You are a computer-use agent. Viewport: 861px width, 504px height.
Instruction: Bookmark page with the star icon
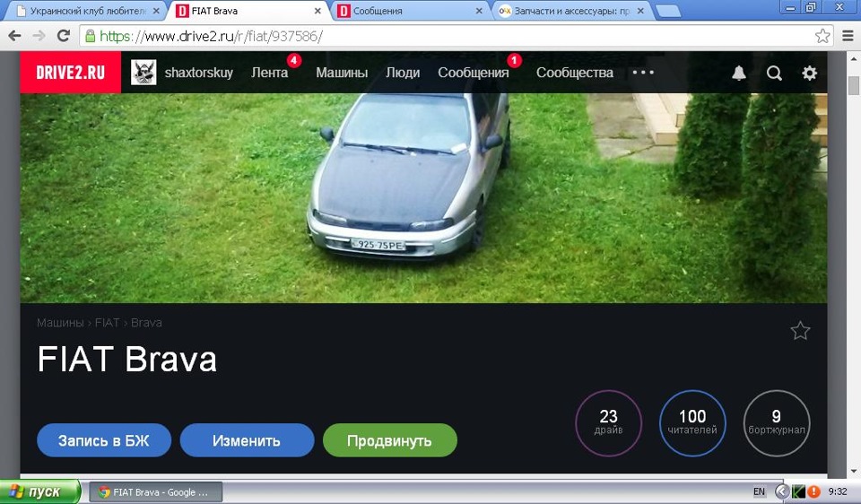point(822,36)
